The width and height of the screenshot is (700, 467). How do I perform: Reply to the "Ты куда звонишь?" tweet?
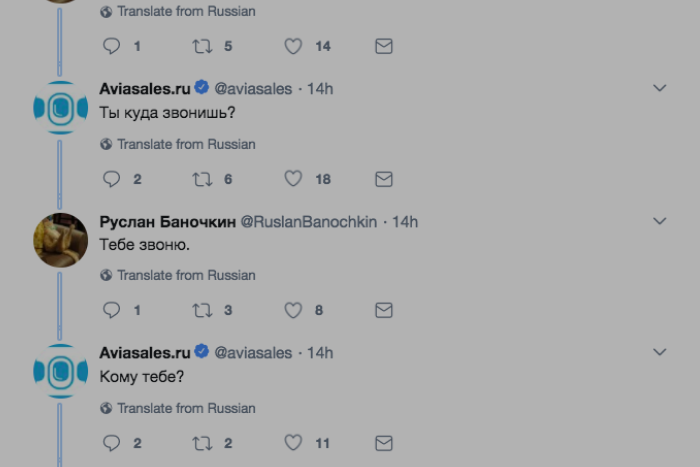pos(112,179)
